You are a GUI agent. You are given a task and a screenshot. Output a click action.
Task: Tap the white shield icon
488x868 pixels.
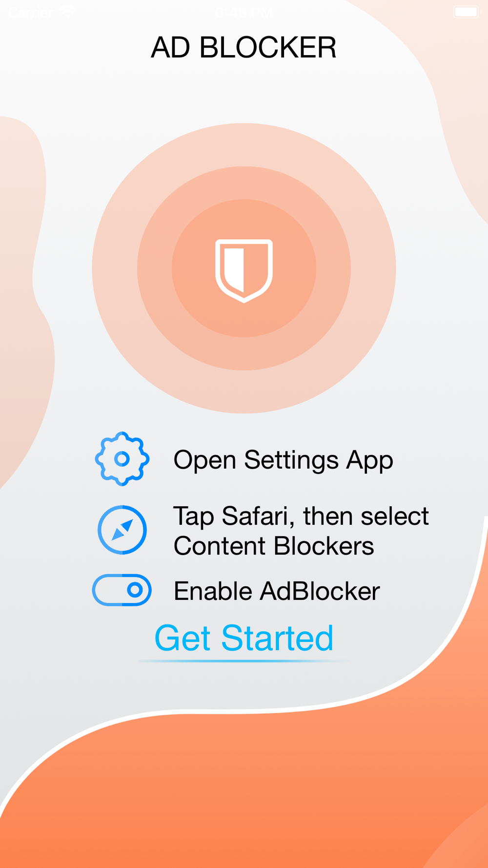pos(244,271)
